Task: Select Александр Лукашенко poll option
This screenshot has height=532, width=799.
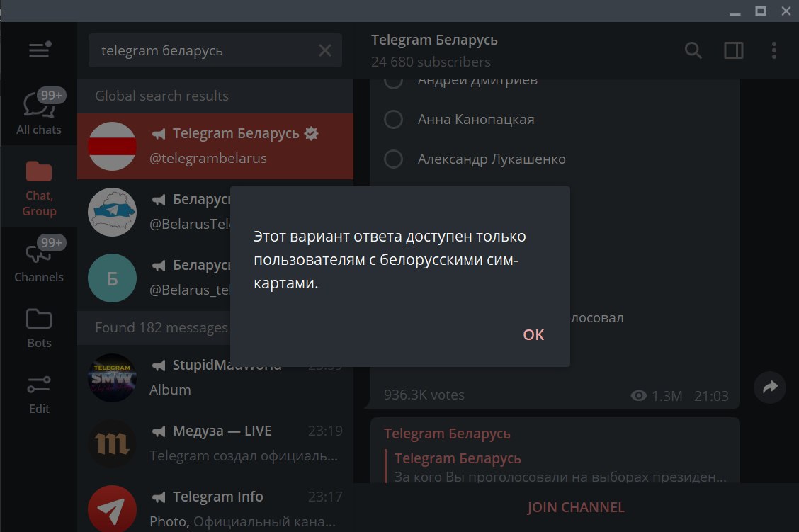Action: (x=393, y=159)
